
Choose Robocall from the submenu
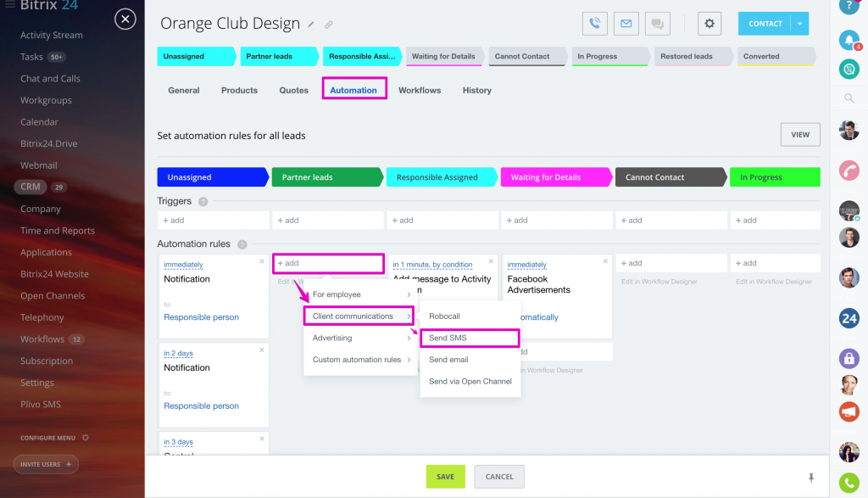click(x=470, y=316)
